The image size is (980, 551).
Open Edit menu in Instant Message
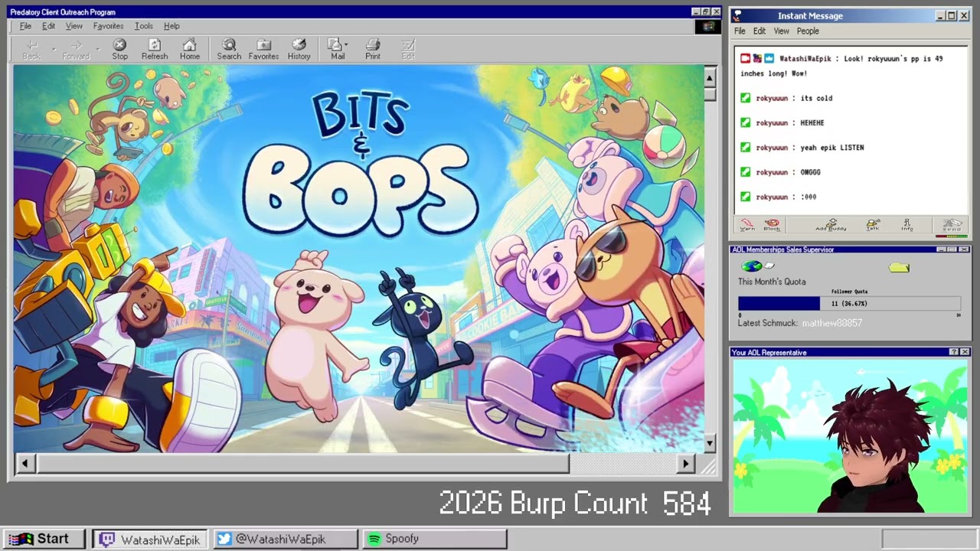pyautogui.click(x=759, y=31)
